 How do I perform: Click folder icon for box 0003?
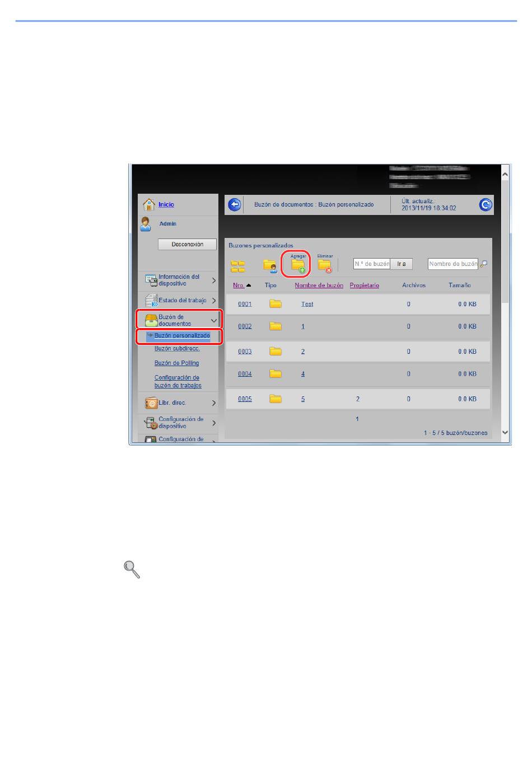click(x=275, y=352)
